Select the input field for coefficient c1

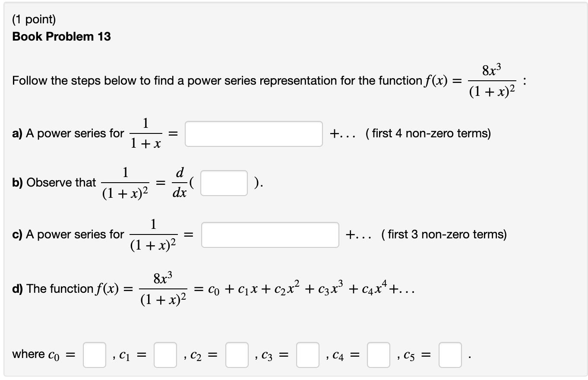165,355
